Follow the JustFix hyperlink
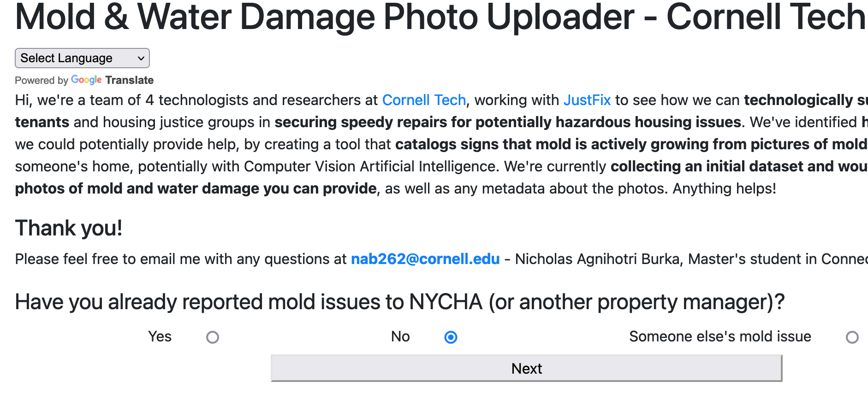 (587, 100)
